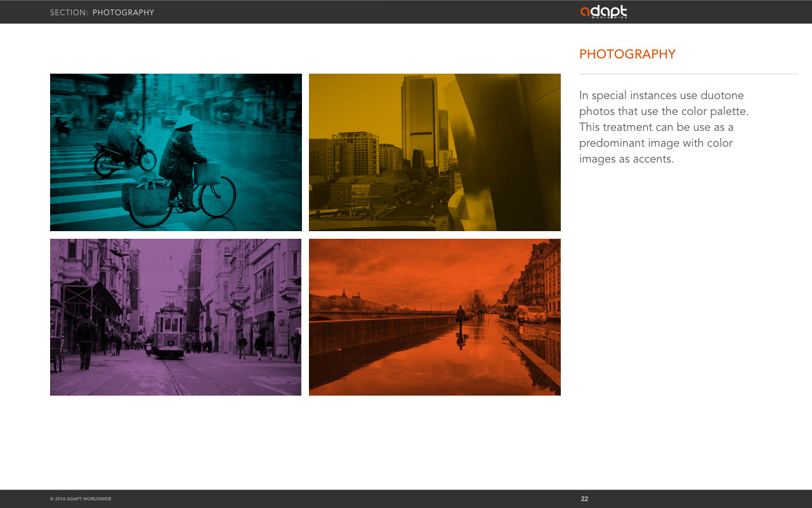Click page number 22 in the footer
Viewport: 812px width, 508px height.
tap(584, 499)
